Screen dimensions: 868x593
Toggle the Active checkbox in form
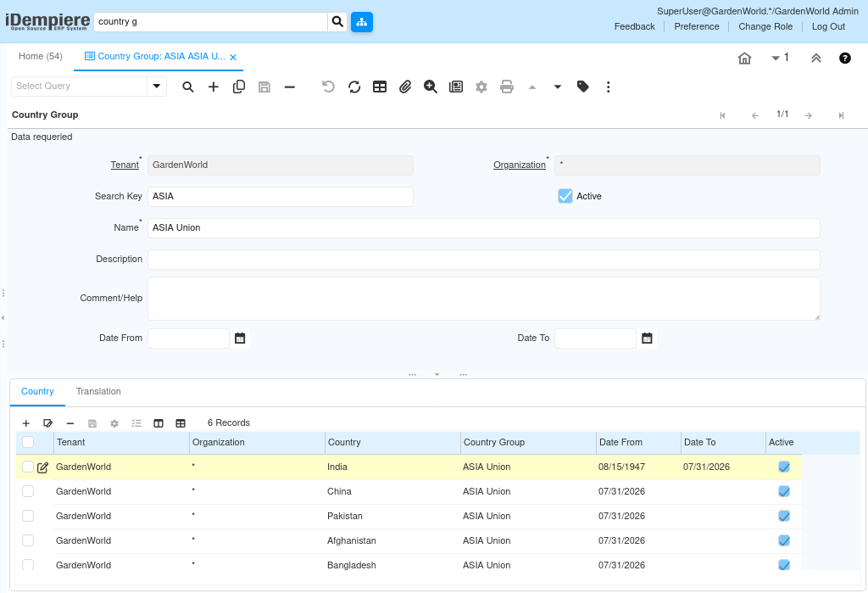pyautogui.click(x=565, y=196)
